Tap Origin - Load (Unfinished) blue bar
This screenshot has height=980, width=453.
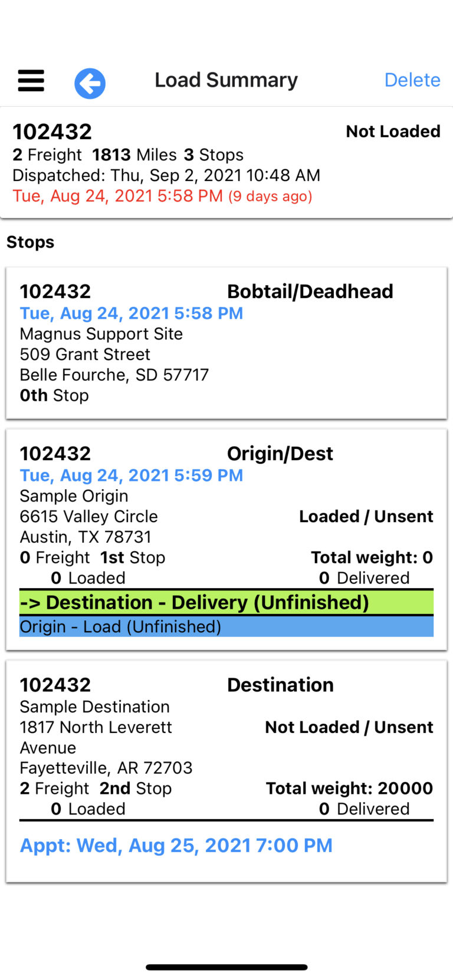click(x=226, y=626)
